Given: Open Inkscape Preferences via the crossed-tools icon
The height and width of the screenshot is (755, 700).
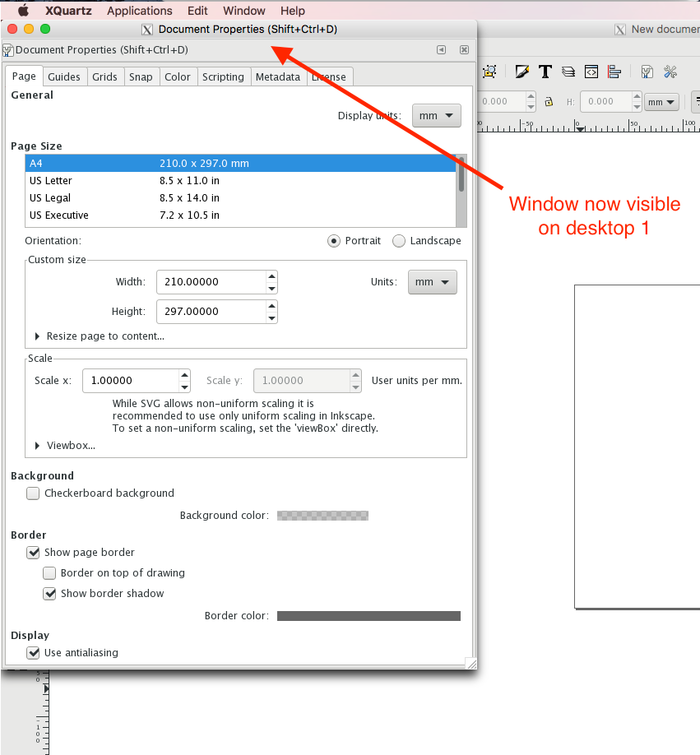Looking at the screenshot, I should point(670,72).
